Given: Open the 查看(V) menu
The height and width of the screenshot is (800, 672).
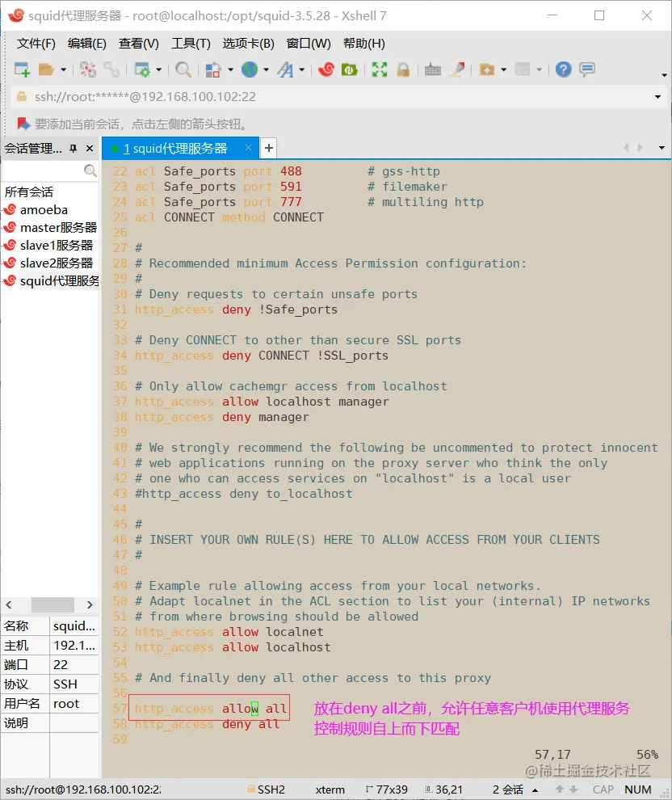Looking at the screenshot, I should tap(139, 44).
